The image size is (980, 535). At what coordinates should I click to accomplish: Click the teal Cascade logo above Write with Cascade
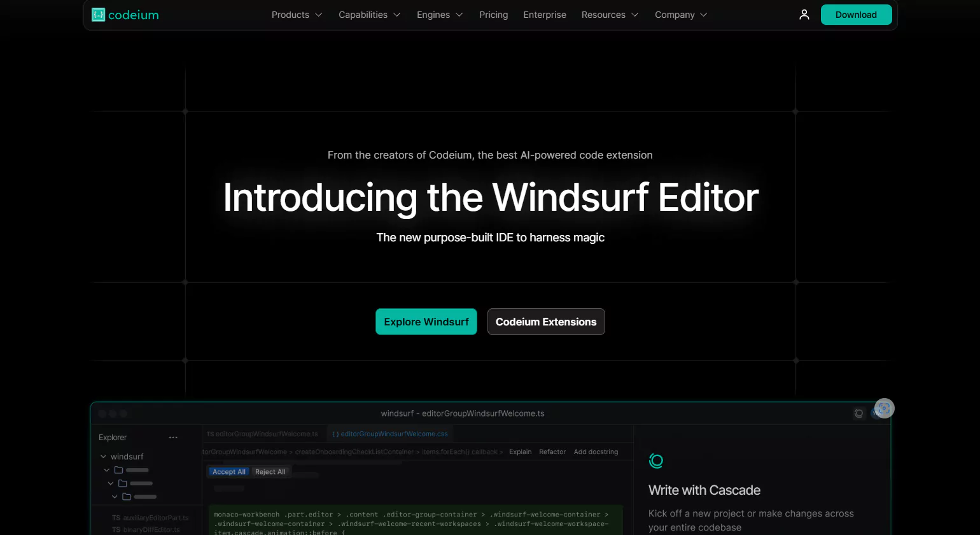coord(656,460)
